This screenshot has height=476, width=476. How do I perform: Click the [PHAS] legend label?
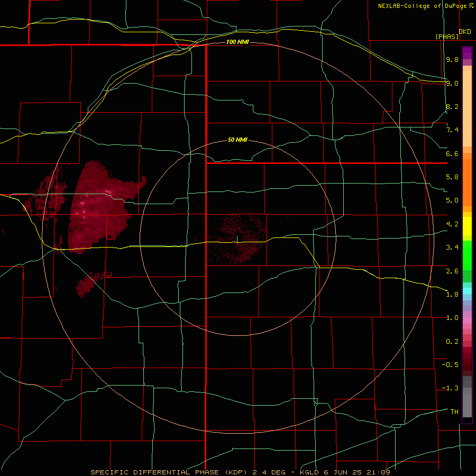coord(447,37)
